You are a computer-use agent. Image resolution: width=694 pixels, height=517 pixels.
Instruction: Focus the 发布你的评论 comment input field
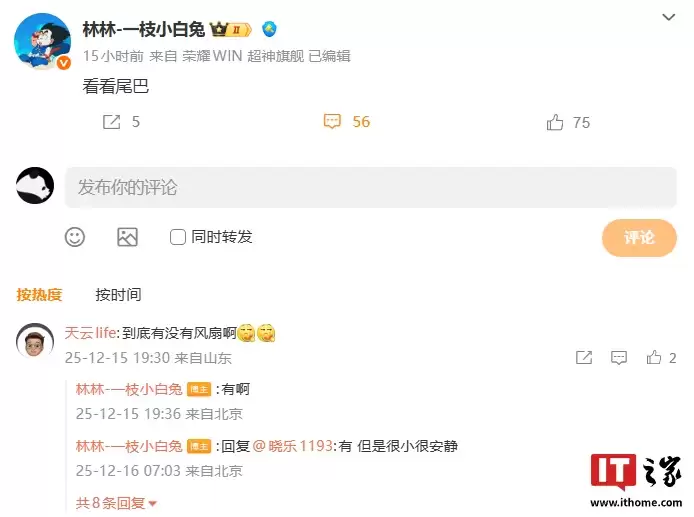click(x=371, y=187)
